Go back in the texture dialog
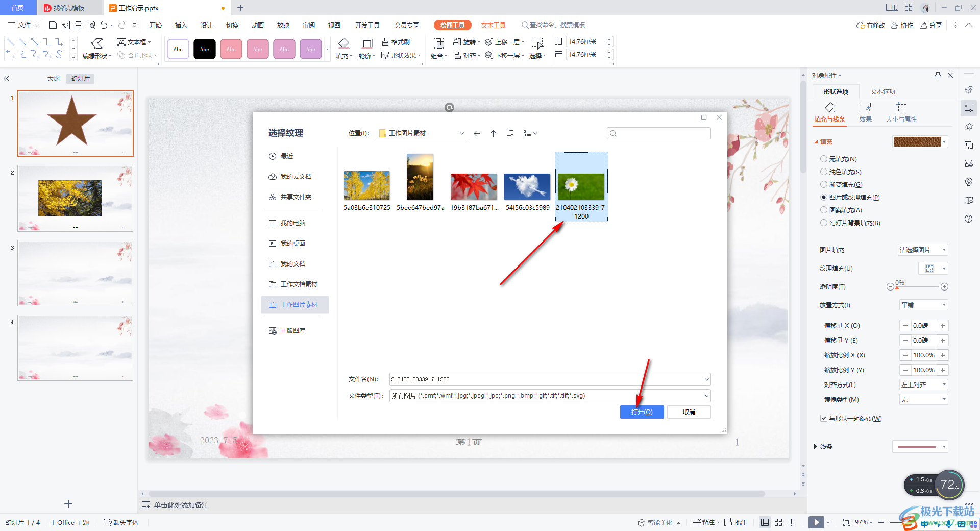Screen dimensions: 980x531 click(477, 133)
